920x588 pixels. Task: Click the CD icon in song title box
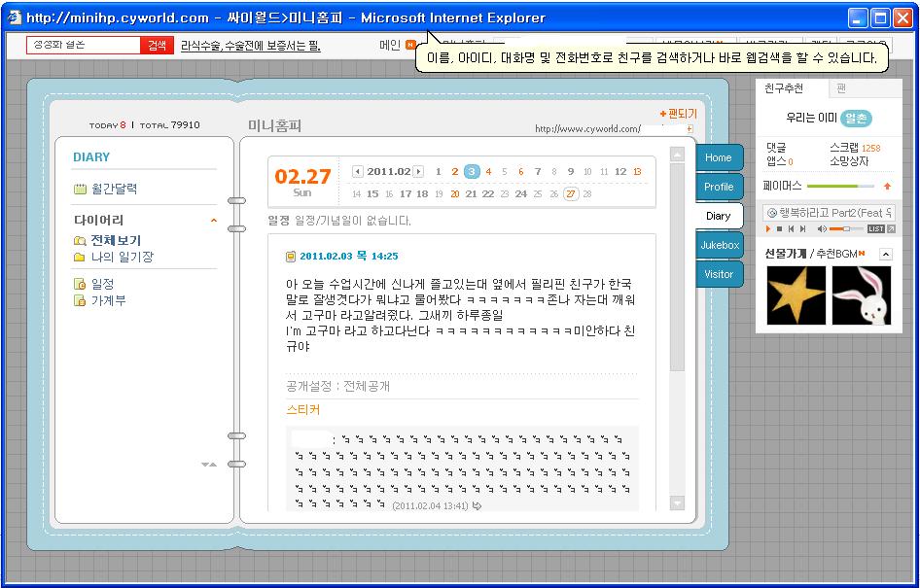(772, 213)
